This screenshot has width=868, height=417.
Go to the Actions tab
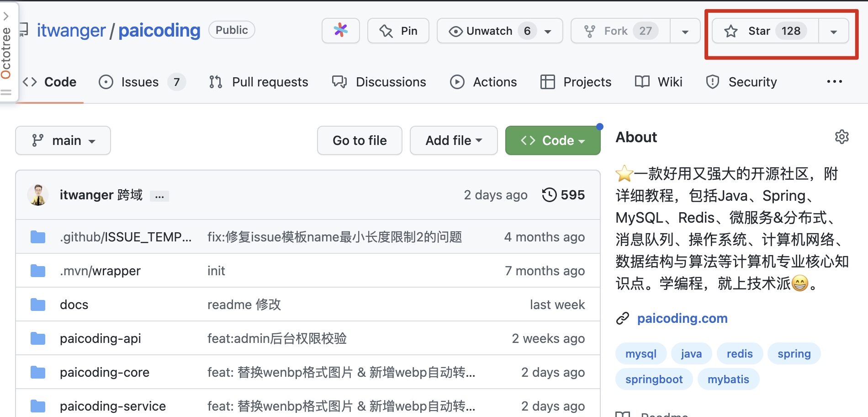pyautogui.click(x=483, y=82)
